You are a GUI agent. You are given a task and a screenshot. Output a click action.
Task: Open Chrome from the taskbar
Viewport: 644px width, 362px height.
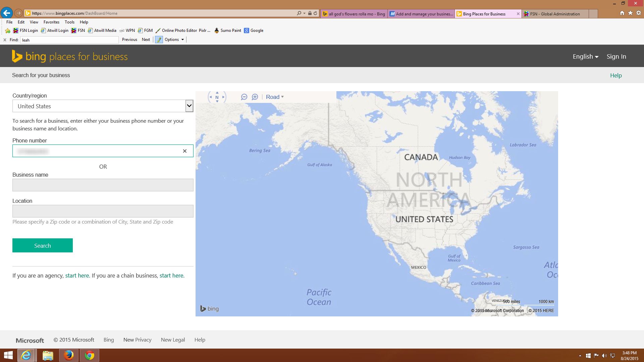[x=89, y=355]
